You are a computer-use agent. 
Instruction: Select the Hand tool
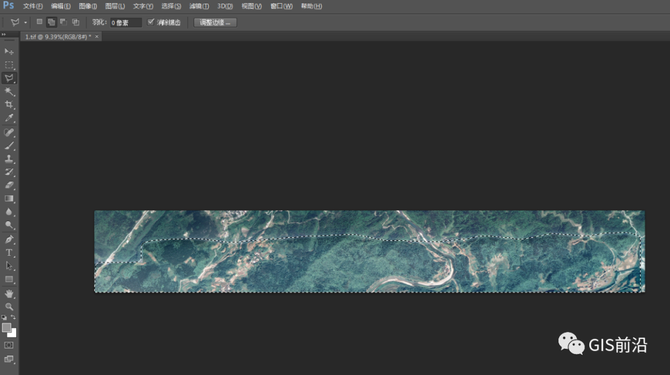(x=9, y=293)
